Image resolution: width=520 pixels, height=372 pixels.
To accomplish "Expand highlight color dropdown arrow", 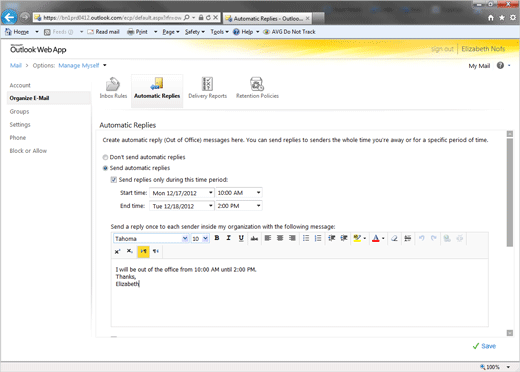I will click(x=365, y=238).
